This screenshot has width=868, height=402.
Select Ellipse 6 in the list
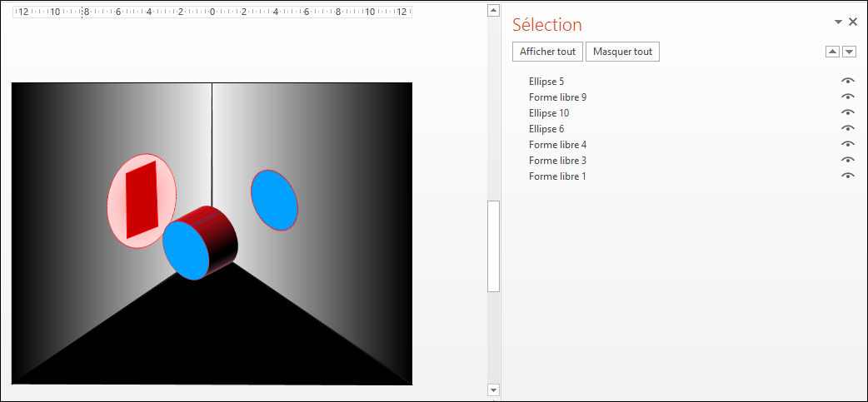[x=546, y=129]
